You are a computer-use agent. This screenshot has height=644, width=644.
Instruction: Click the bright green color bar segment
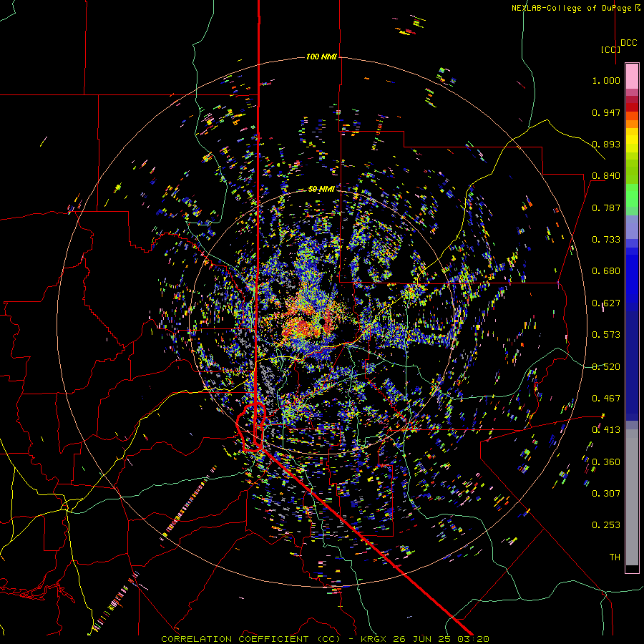(x=632, y=195)
